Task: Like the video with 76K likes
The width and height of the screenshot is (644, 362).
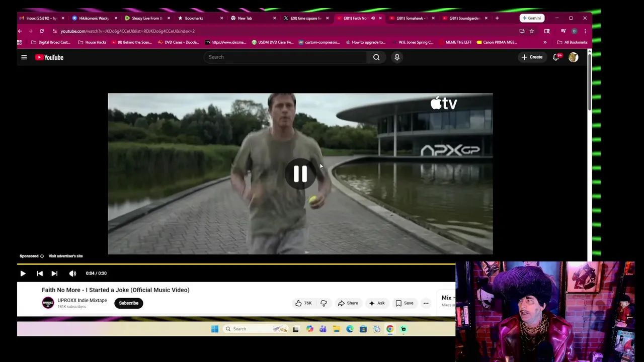Action: [x=303, y=303]
